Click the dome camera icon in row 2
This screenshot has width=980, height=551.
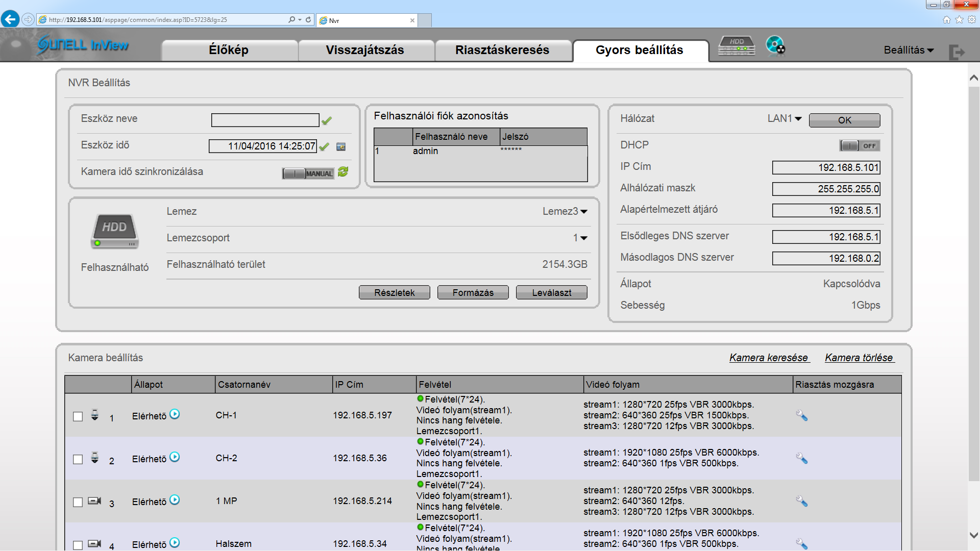tap(95, 458)
